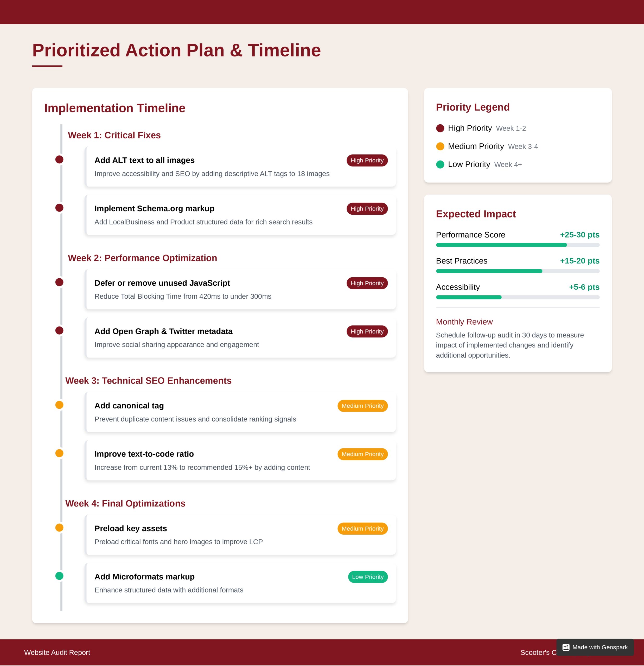Click Website Audit Report footer text
Screen dimensions: 644x666
(57, 652)
